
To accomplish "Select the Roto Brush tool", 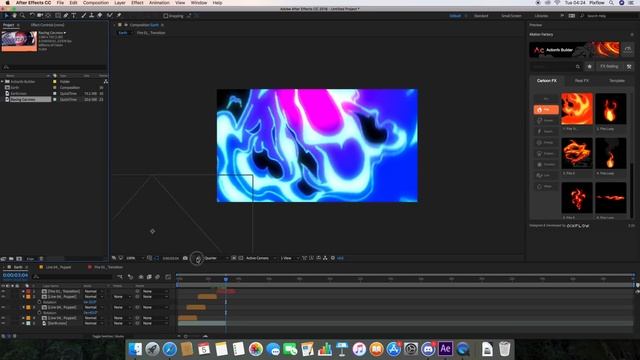I will 110,16.
